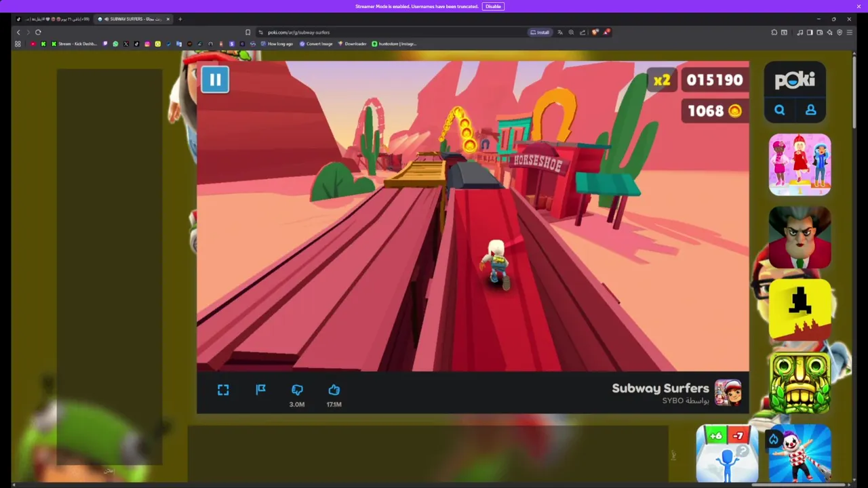
Task: Open the huntostore Instagram bookmark
Action: click(394, 44)
